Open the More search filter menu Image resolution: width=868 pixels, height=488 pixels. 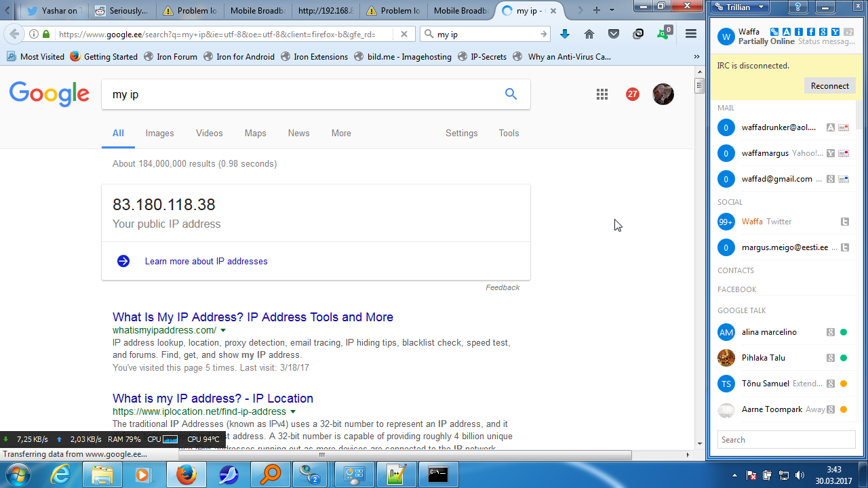click(341, 134)
